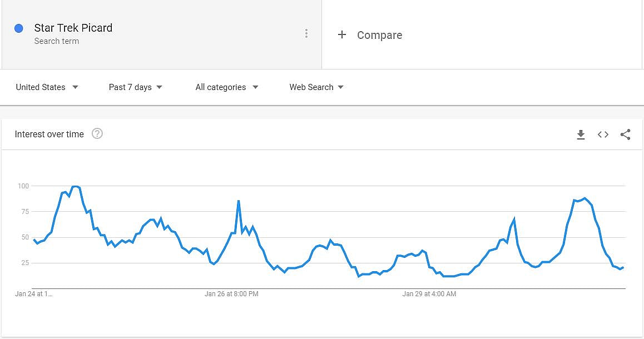The height and width of the screenshot is (339, 644).
Task: Open the embed code icon
Action: 603,134
